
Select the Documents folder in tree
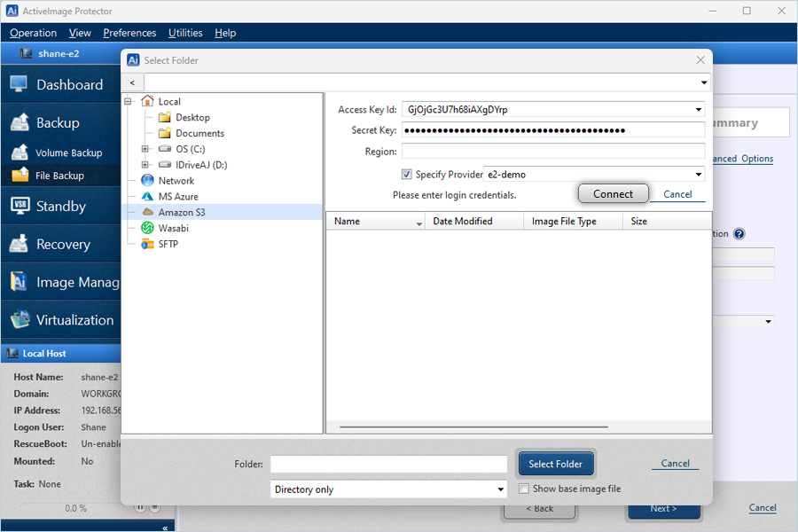192,133
